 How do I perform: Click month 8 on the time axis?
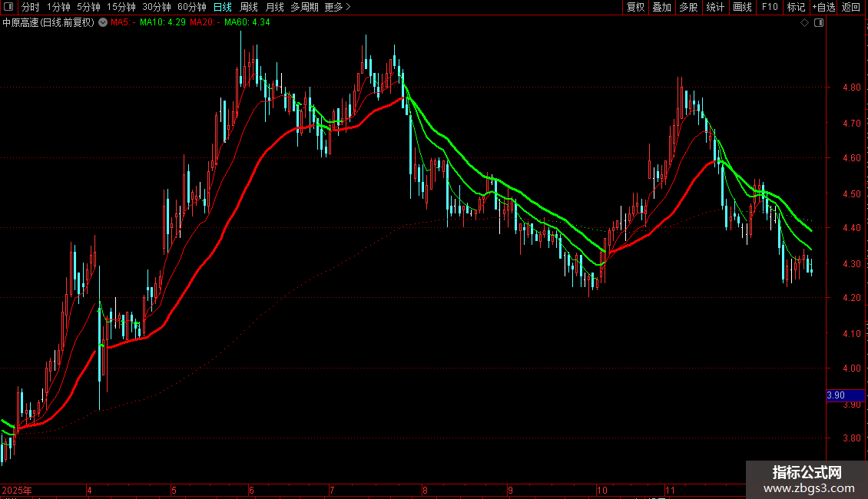click(425, 490)
